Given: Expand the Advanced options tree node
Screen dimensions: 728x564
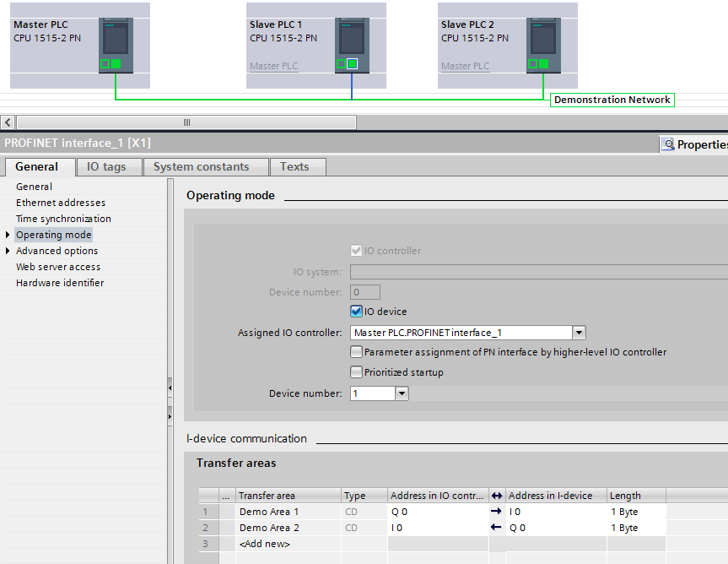Looking at the screenshot, I should (x=8, y=251).
